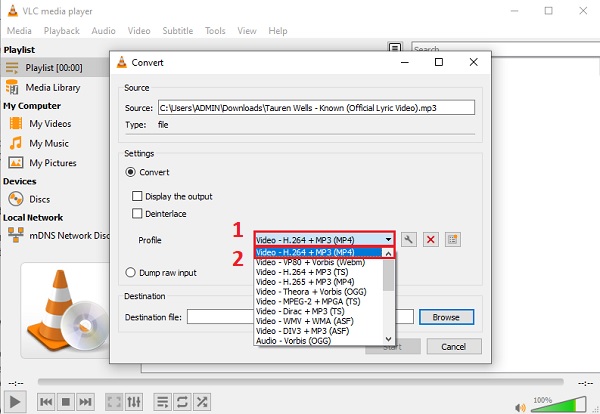Select the Convert radio button
Image resolution: width=600 pixels, height=414 pixels.
pos(130,172)
